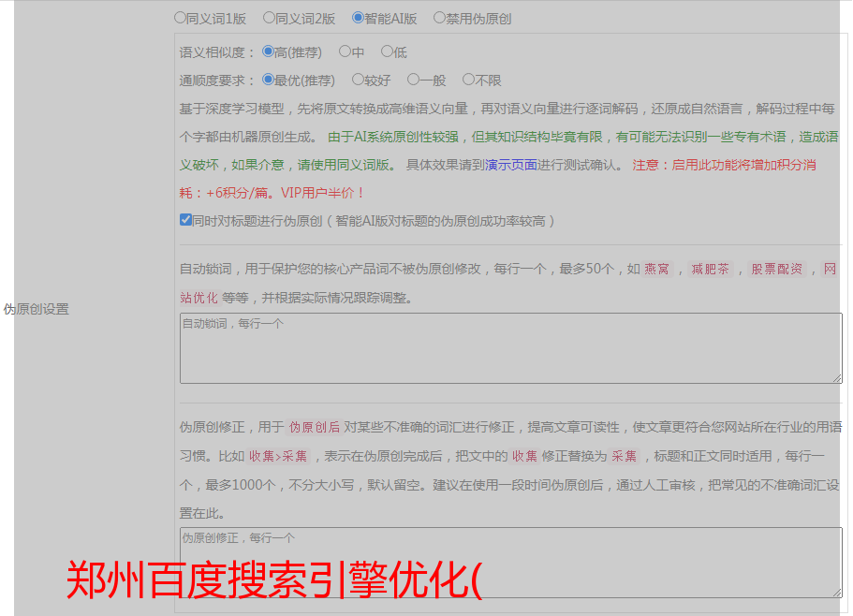Set 通顺度要求 to 最优(推荐)

[x=268, y=80]
